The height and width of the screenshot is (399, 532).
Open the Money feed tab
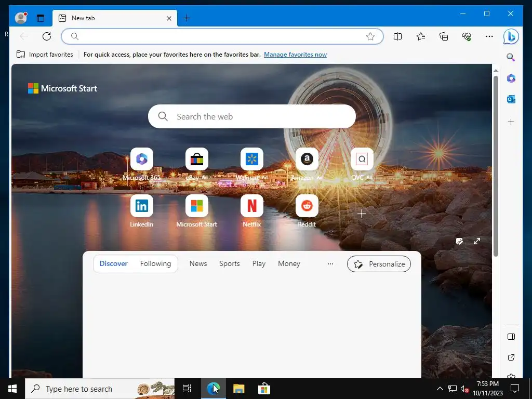pos(289,263)
